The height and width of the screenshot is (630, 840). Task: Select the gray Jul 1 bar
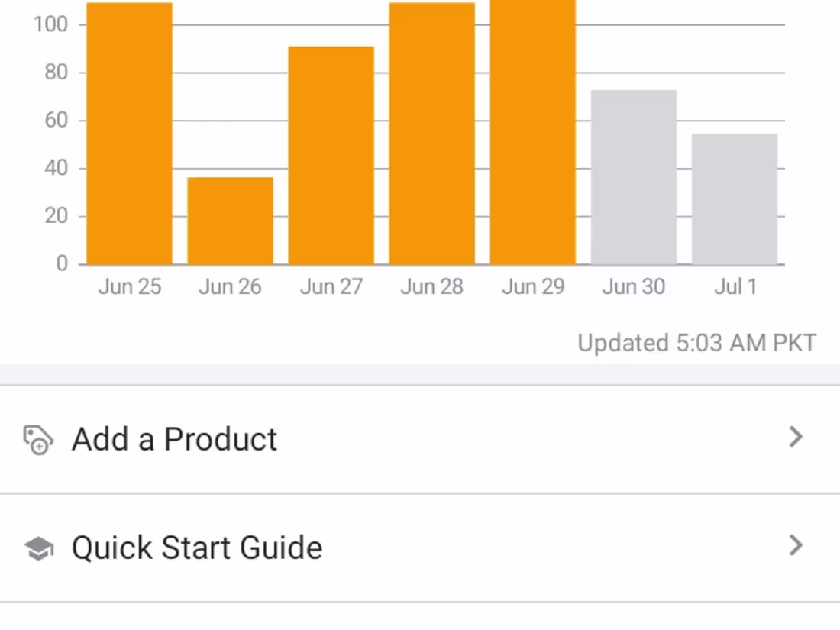(735, 199)
